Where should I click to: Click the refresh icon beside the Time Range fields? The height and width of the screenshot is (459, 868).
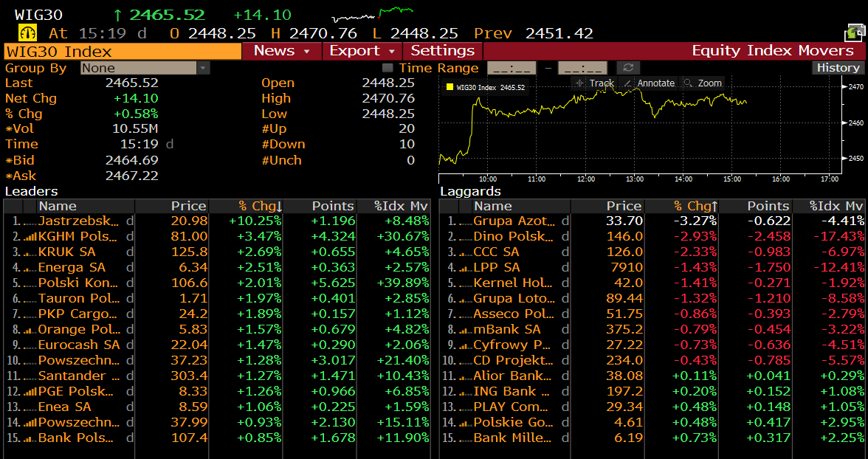(x=627, y=68)
